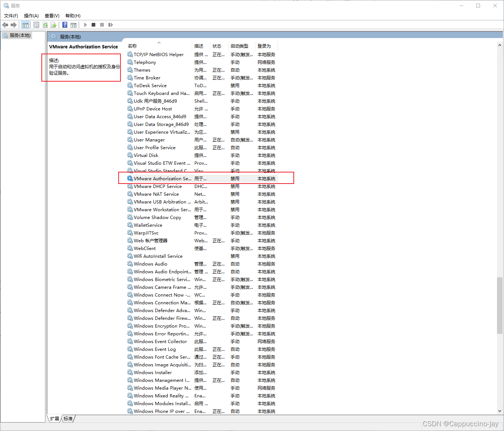Image resolution: width=504 pixels, height=431 pixels.
Task: Sort services by the 名称 column header
Action: click(x=159, y=46)
